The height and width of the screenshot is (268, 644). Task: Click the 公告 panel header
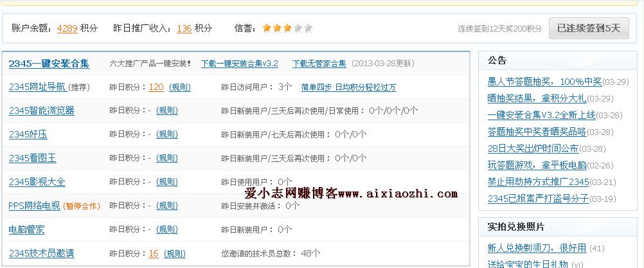(x=558, y=61)
